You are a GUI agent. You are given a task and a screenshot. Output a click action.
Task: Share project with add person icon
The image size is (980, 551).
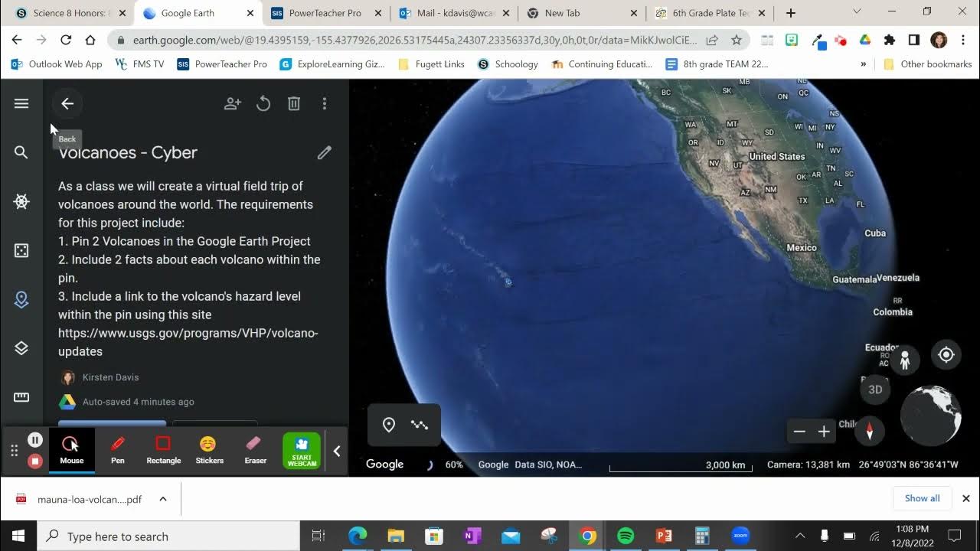click(x=233, y=103)
